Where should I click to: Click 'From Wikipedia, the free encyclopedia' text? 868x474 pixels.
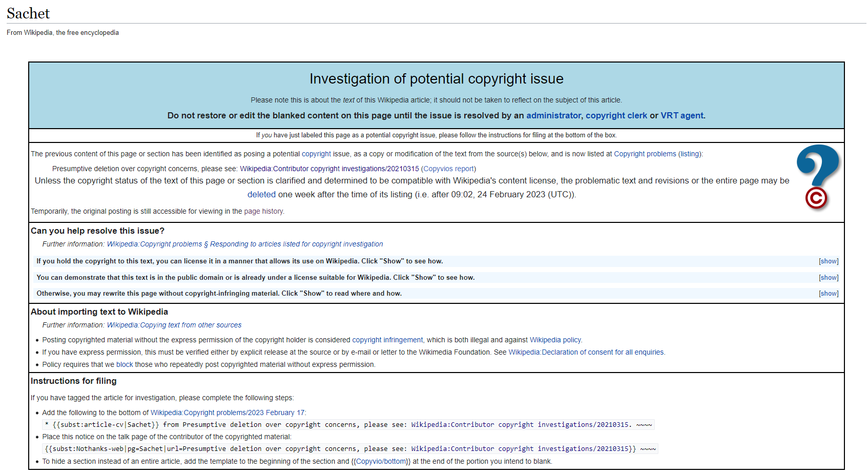click(63, 33)
